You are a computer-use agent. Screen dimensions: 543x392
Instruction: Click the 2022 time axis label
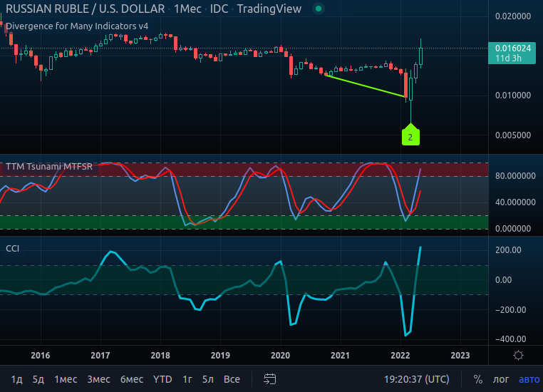[400, 356]
